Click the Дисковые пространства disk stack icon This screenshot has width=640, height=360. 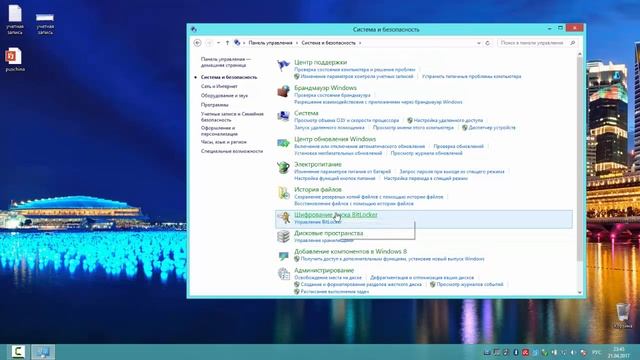283,236
